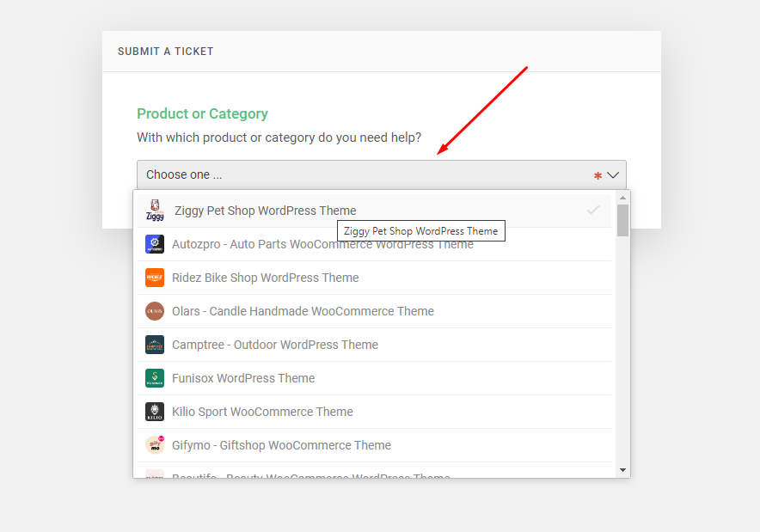Click the black Kilio logo icon
Screen dimensions: 760x532
[155, 412]
